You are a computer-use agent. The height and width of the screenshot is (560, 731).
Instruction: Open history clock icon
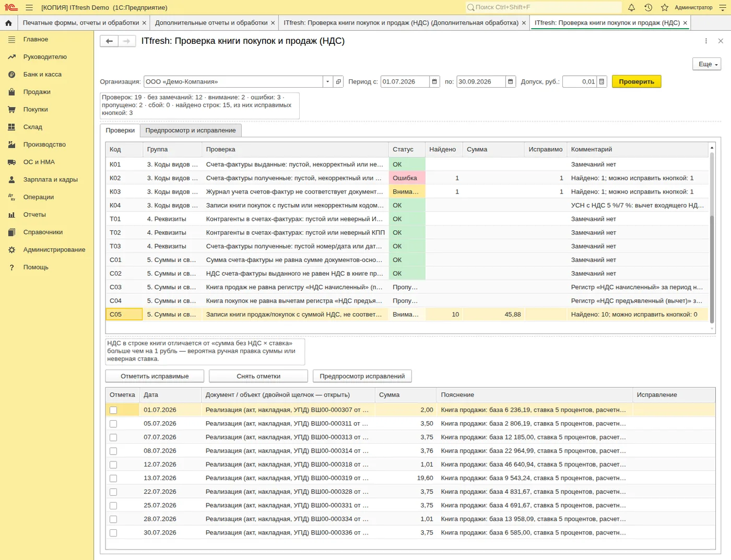[648, 7]
